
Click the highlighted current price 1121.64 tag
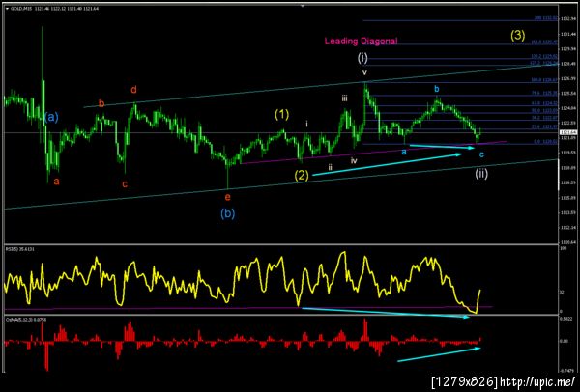(567, 132)
